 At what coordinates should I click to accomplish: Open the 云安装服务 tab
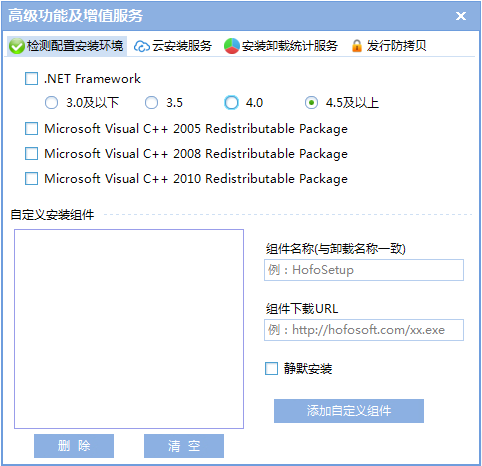173,46
